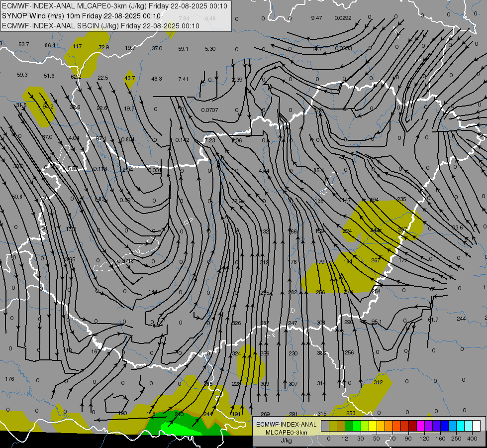
Task: Click the 400 tick label in the legend
Action: [x=472, y=439]
